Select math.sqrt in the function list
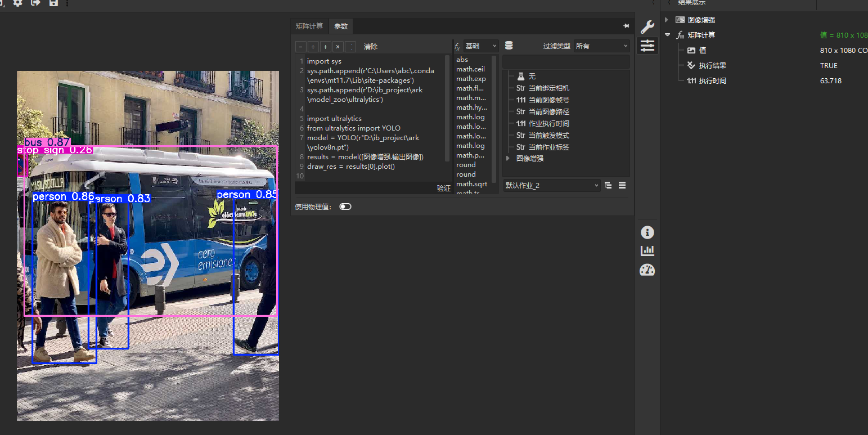Screen dimensions: 868x435 coord(471,183)
